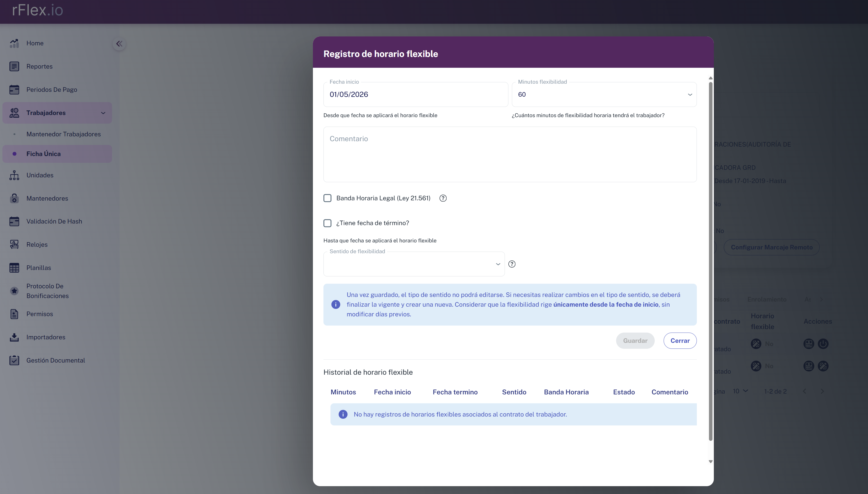
Task: Click the Cerrar button
Action: click(680, 341)
